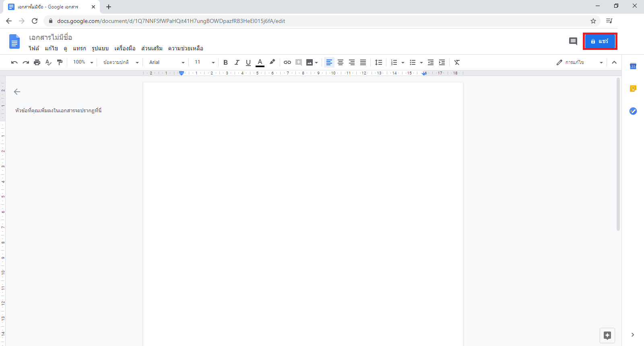Screen dimensions: 644x346
Task: Expand the numbered list options arrow
Action: 403,63
